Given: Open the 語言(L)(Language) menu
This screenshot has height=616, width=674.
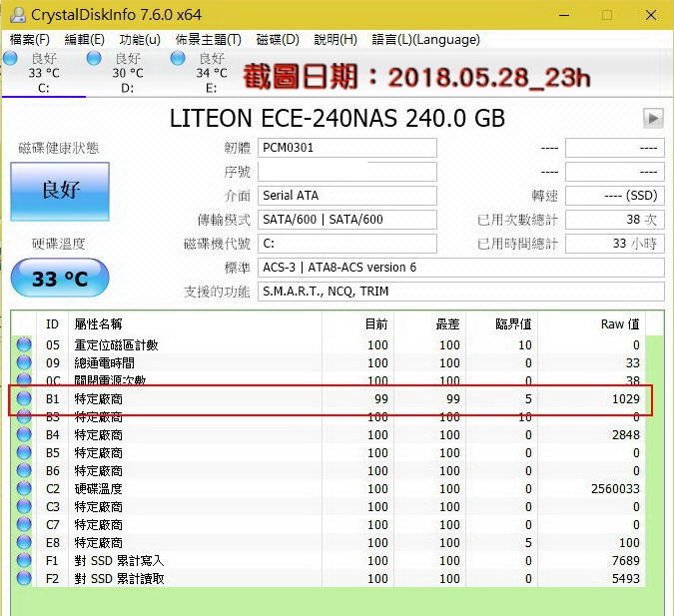Looking at the screenshot, I should click(x=425, y=40).
